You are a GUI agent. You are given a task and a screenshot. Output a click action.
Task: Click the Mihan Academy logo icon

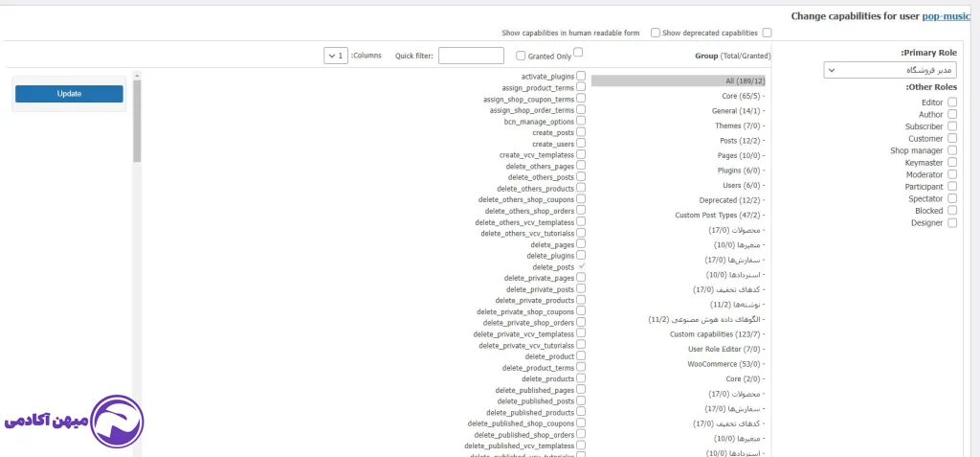point(118,422)
